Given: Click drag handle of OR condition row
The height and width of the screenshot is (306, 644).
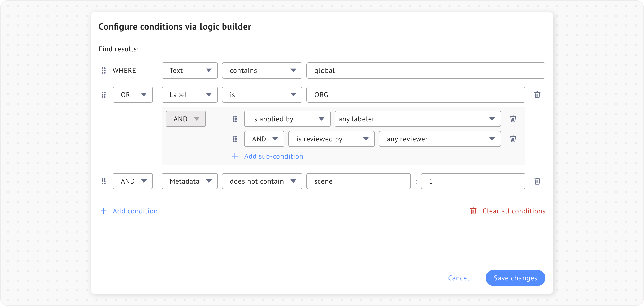Looking at the screenshot, I should (x=103, y=95).
